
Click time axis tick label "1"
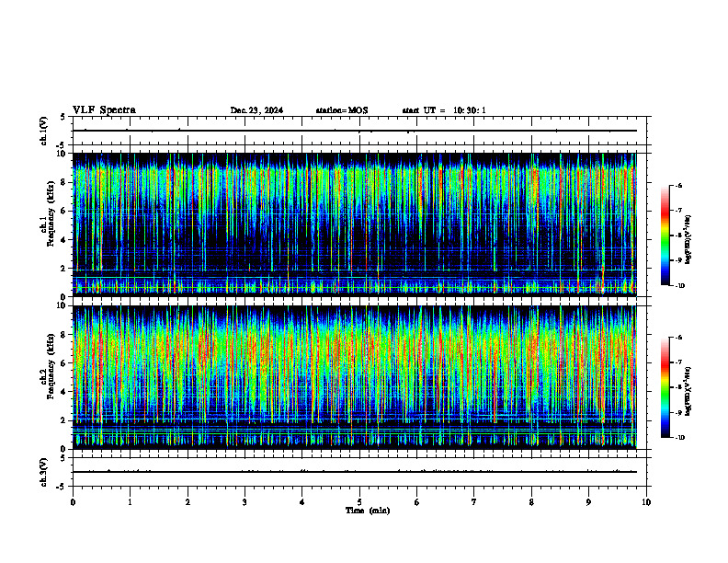tap(130, 502)
